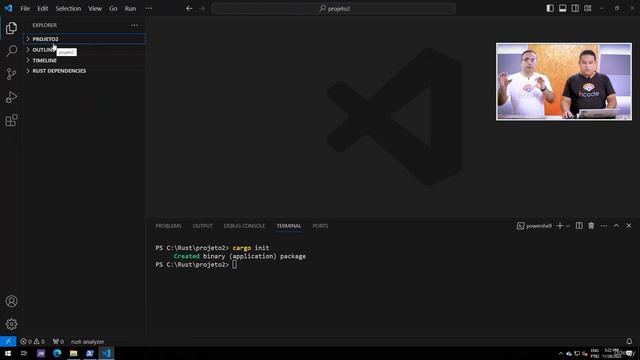Image resolution: width=640 pixels, height=360 pixels.
Task: Click the 'cargo init' command text
Action: point(251,248)
